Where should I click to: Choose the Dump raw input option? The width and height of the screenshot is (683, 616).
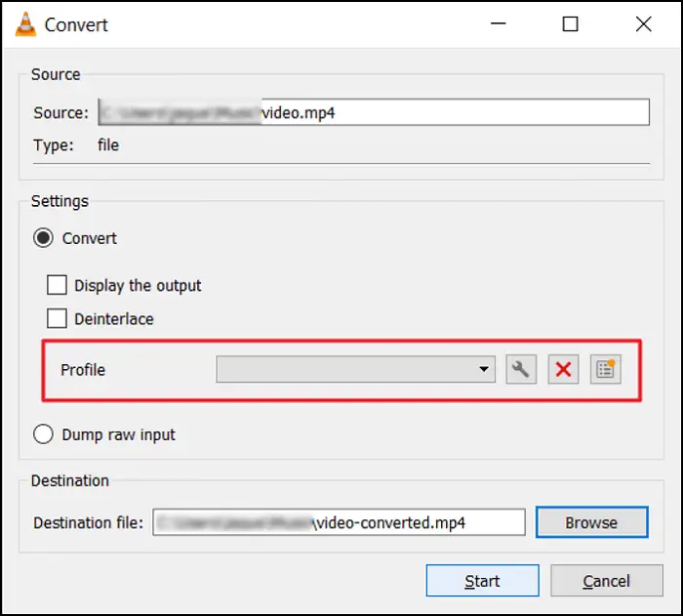[44, 434]
